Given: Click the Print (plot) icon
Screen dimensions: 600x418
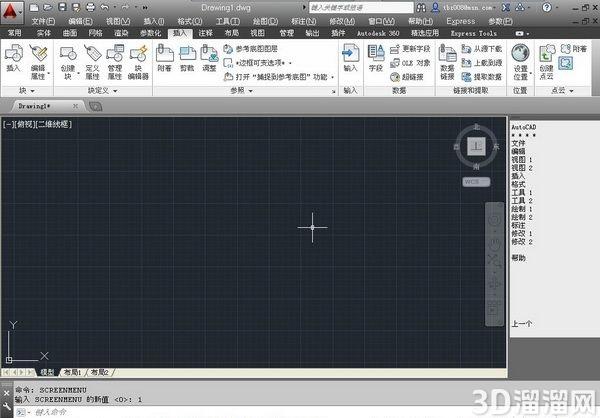Looking at the screenshot, I should (90, 7).
